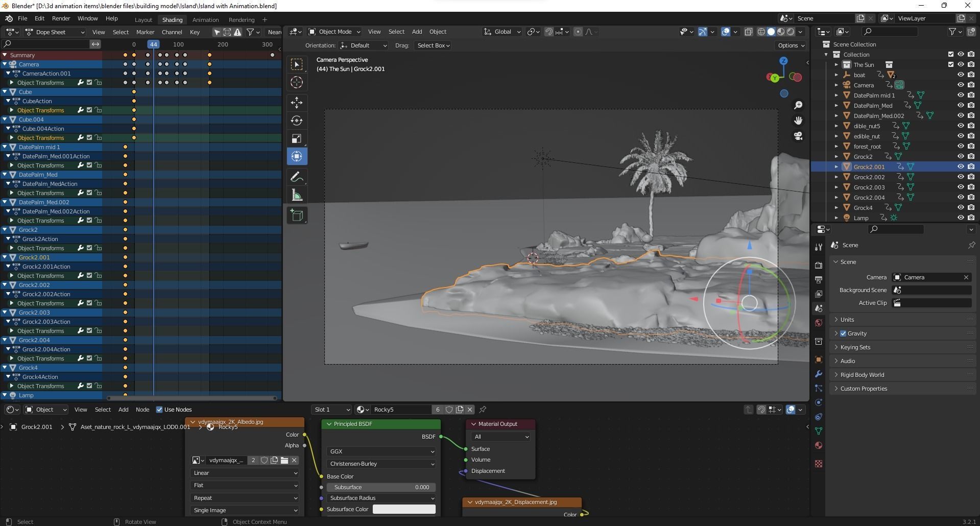Open the Select Box drag dropdown
Screen dimensions: 980x526
433,45
